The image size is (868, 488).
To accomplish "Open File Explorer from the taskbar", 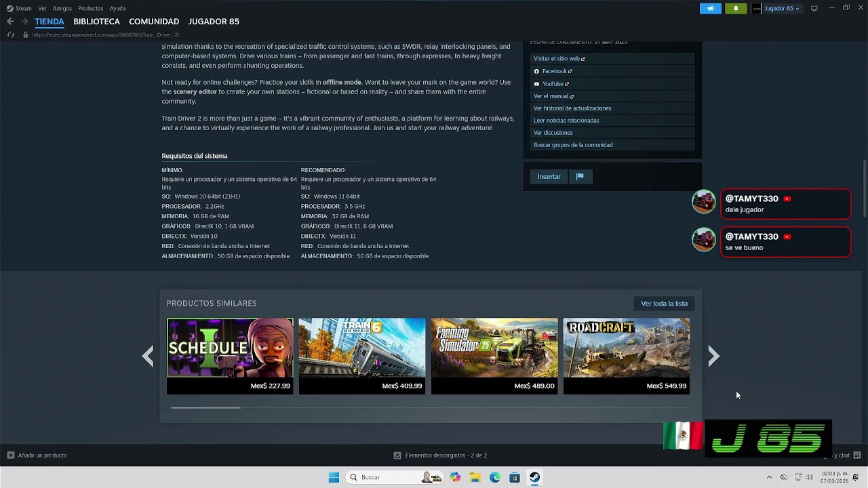I will tap(475, 477).
